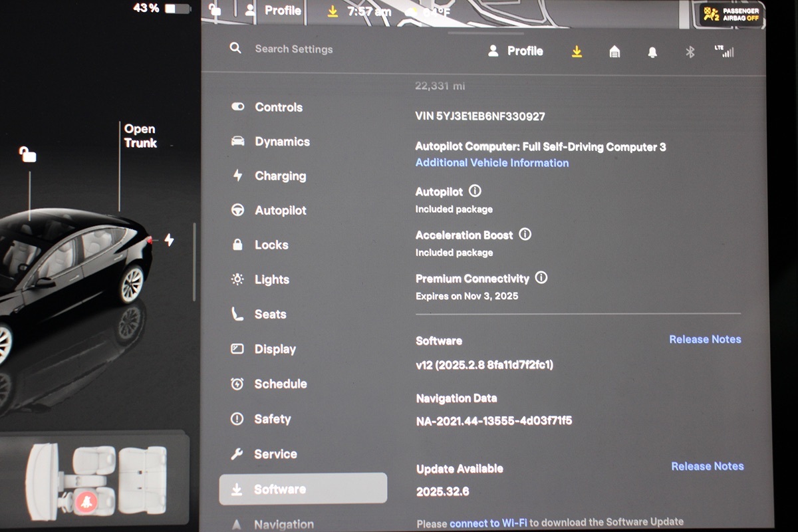The width and height of the screenshot is (798, 532).
Task: Go to the Display settings section
Action: coord(275,349)
